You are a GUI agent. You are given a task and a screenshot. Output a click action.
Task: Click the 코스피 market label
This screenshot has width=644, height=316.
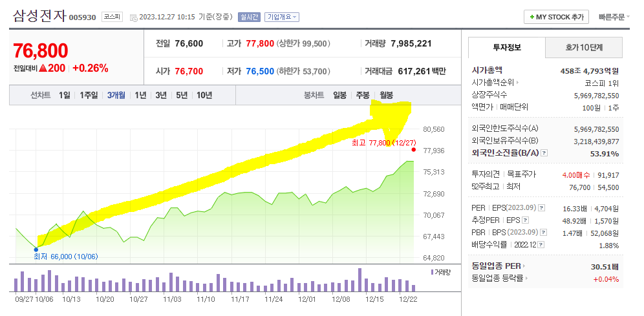(112, 17)
